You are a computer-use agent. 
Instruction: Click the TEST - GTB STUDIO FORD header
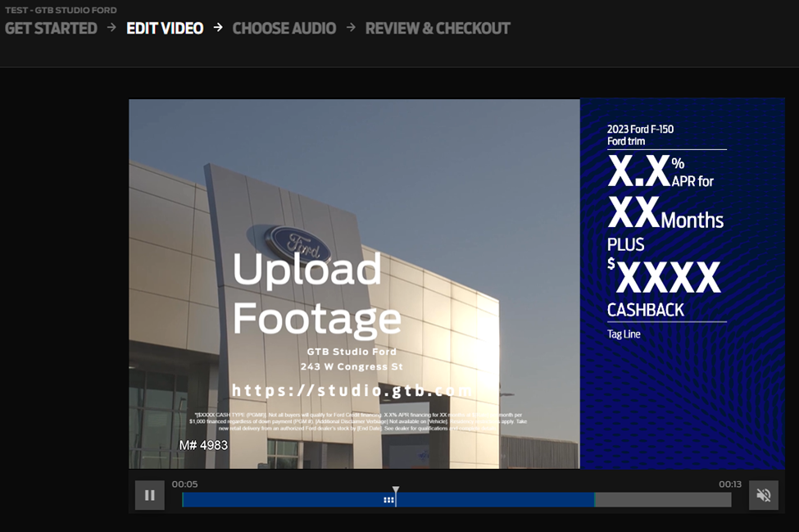[x=61, y=10]
